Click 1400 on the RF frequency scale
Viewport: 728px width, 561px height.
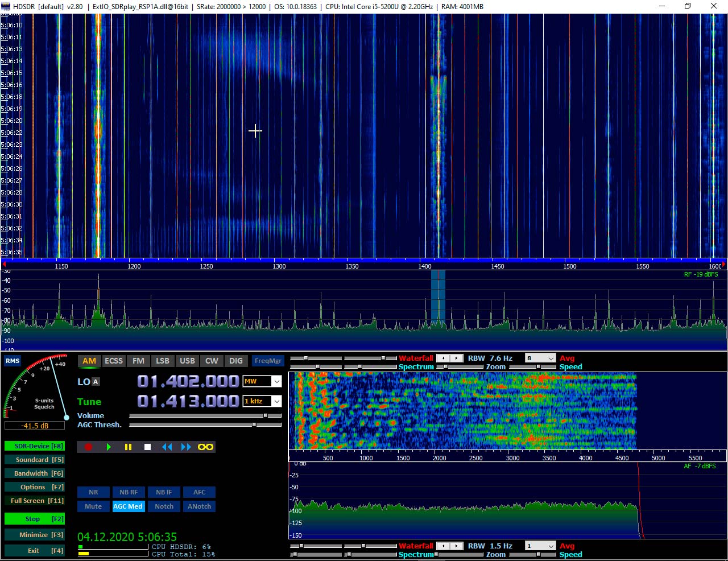pyautogui.click(x=425, y=266)
